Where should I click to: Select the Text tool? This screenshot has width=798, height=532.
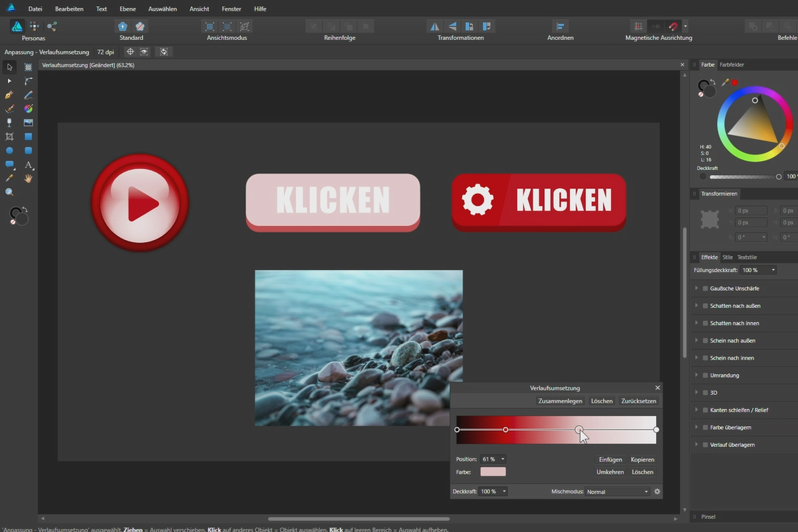(27, 165)
